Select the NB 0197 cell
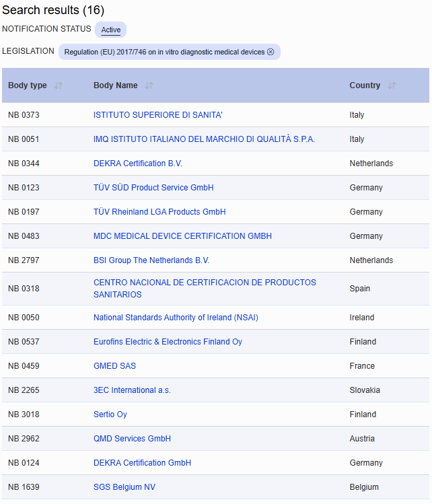432x504 pixels. click(24, 212)
